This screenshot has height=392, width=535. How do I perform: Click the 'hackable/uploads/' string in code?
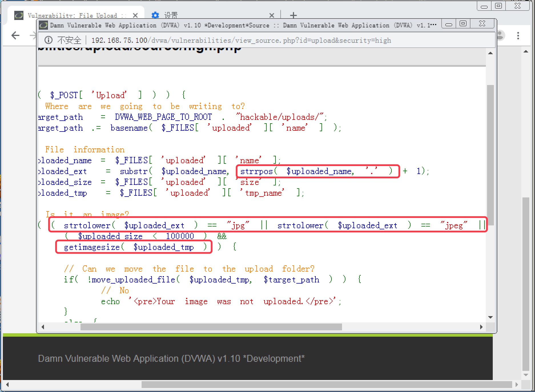point(280,117)
